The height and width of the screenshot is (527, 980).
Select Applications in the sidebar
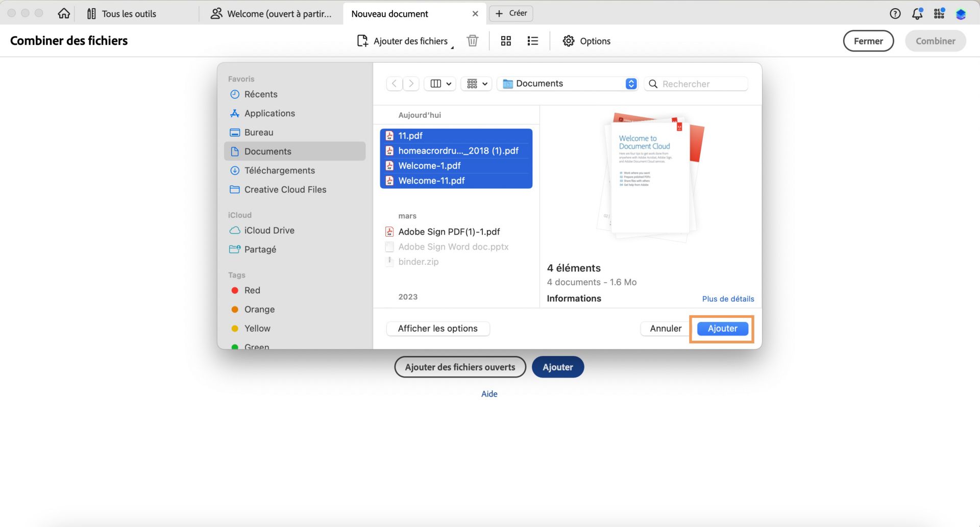(x=295, y=113)
